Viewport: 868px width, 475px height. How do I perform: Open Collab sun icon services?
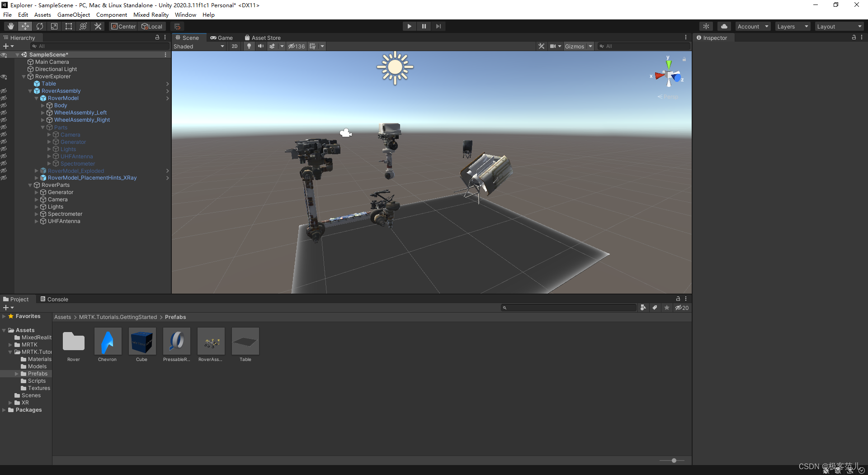tap(706, 26)
